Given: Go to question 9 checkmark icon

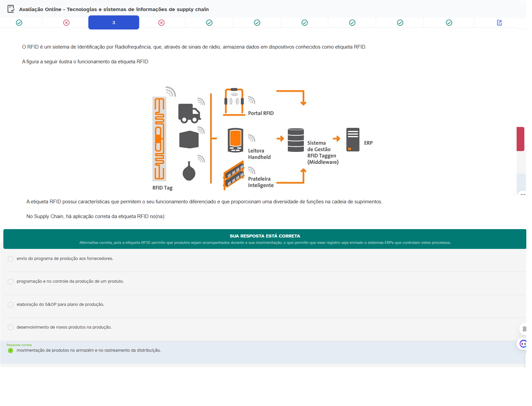Looking at the screenshot, I should (x=400, y=23).
